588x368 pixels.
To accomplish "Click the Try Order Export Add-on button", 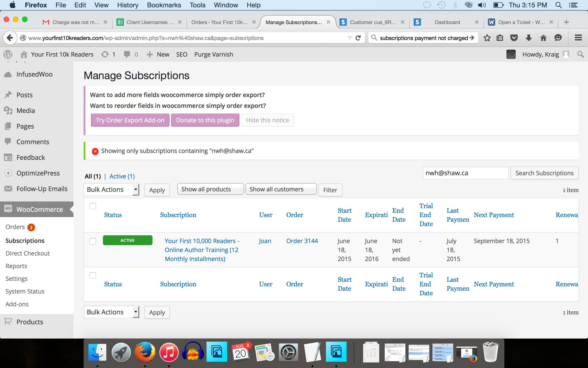I will (130, 120).
